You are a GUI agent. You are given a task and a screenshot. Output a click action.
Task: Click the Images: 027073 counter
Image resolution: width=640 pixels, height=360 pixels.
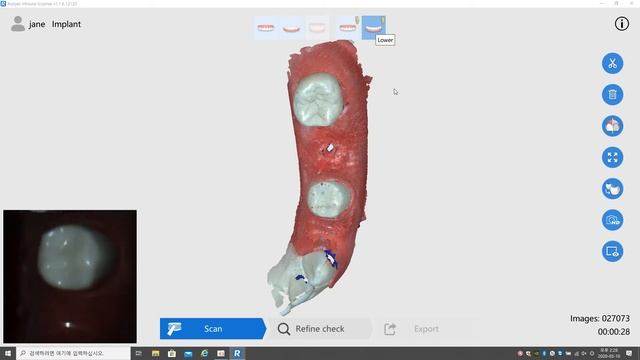600,318
